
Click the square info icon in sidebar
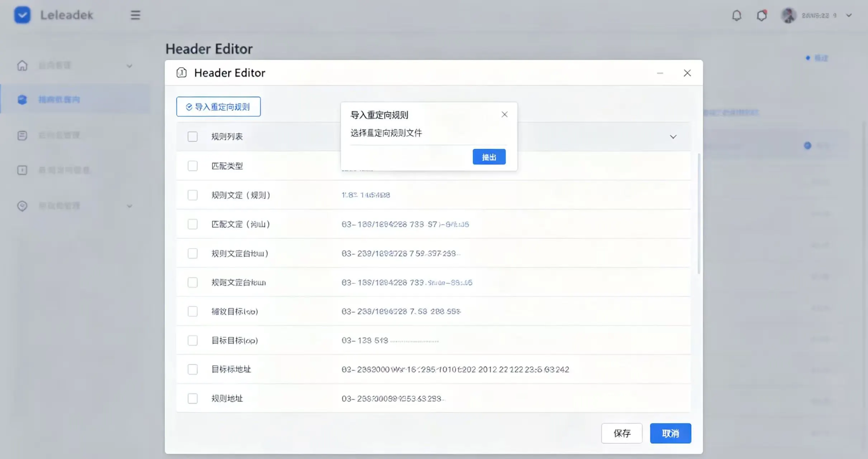coord(22,170)
